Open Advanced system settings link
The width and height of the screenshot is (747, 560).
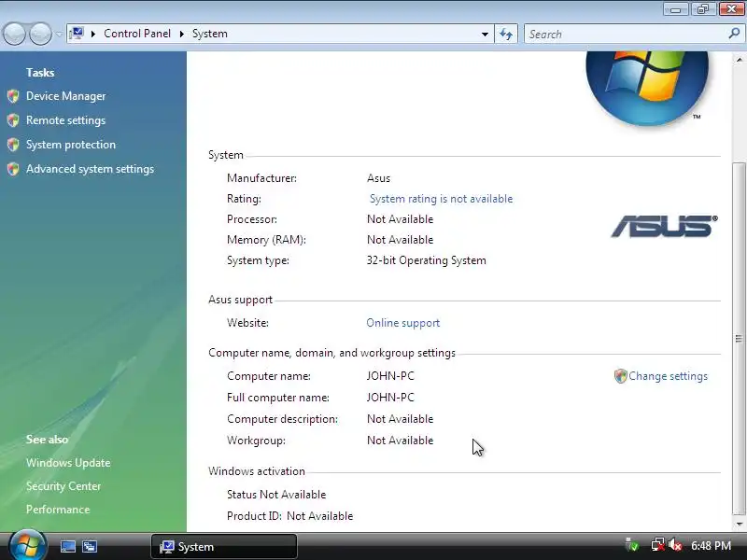[x=90, y=169]
